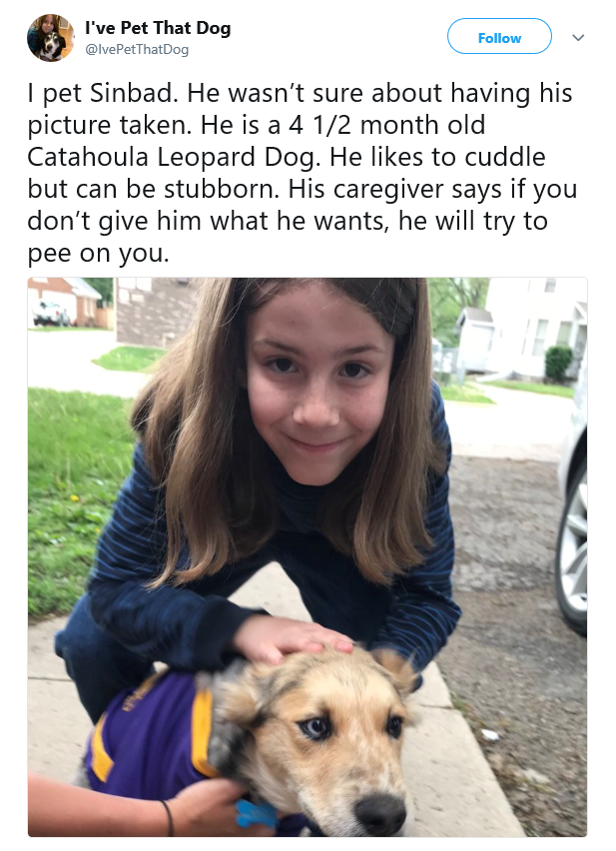
Task: Click the Catahoula Leopard Dog text
Action: 172,158
